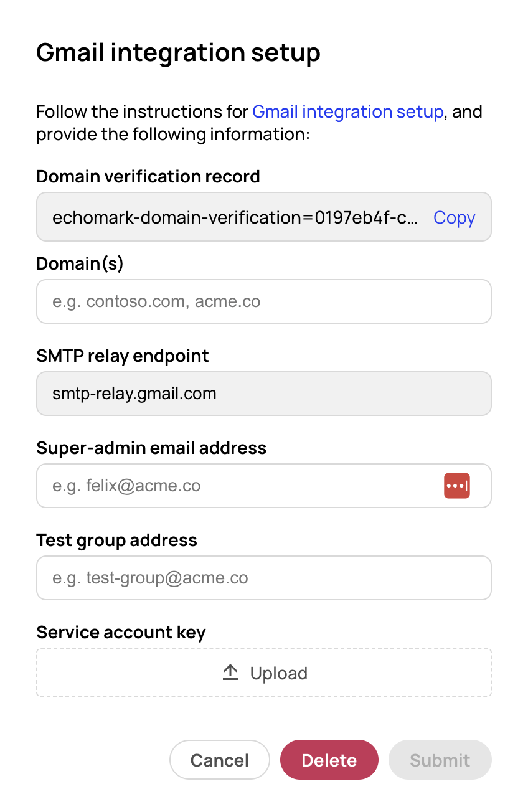
Task: Click inside the dashed upload area
Action: click(x=264, y=673)
